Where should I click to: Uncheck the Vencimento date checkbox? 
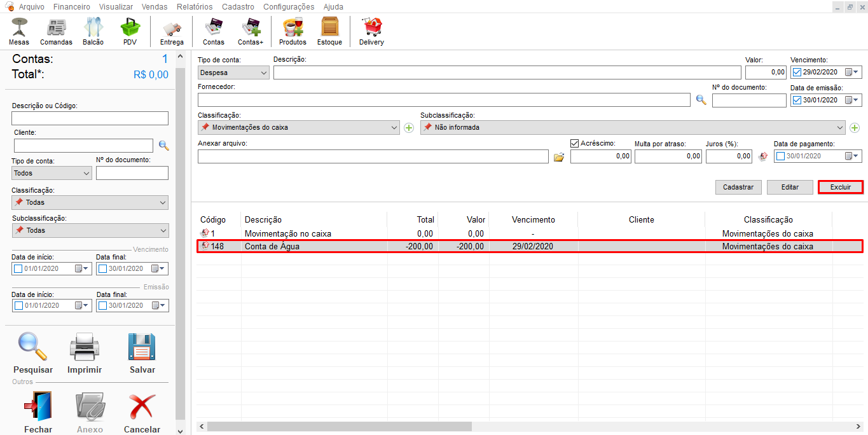tap(797, 72)
